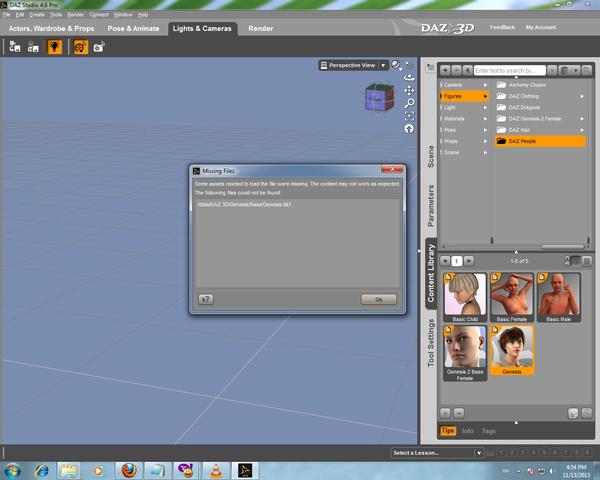Open the Tools menu
Viewport: 600px width, 480px height.
point(56,15)
